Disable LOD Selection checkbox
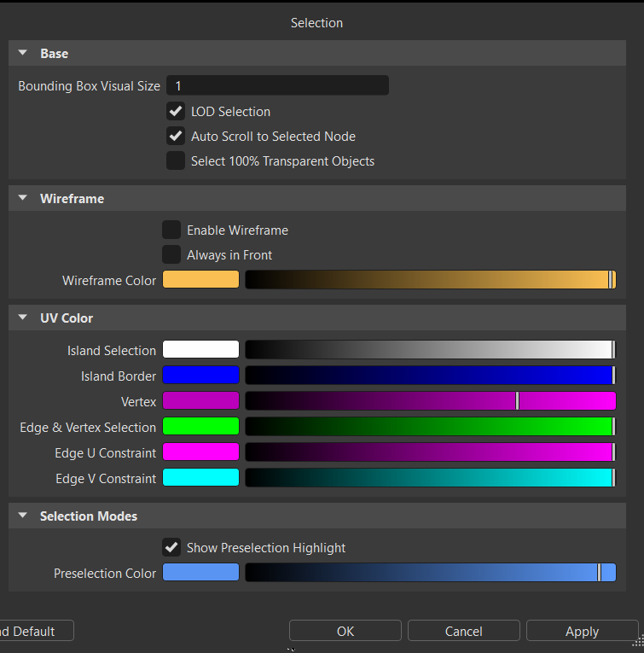This screenshot has height=653, width=644. pos(176,111)
